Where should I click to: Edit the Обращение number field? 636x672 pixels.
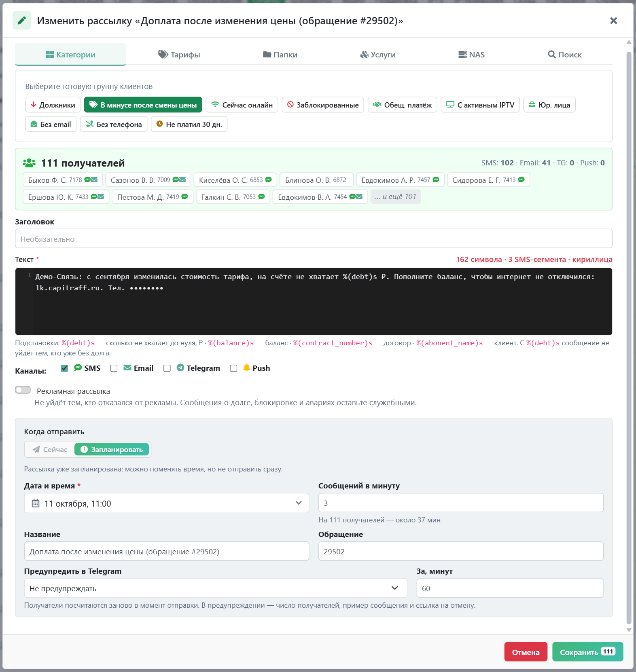point(461,552)
